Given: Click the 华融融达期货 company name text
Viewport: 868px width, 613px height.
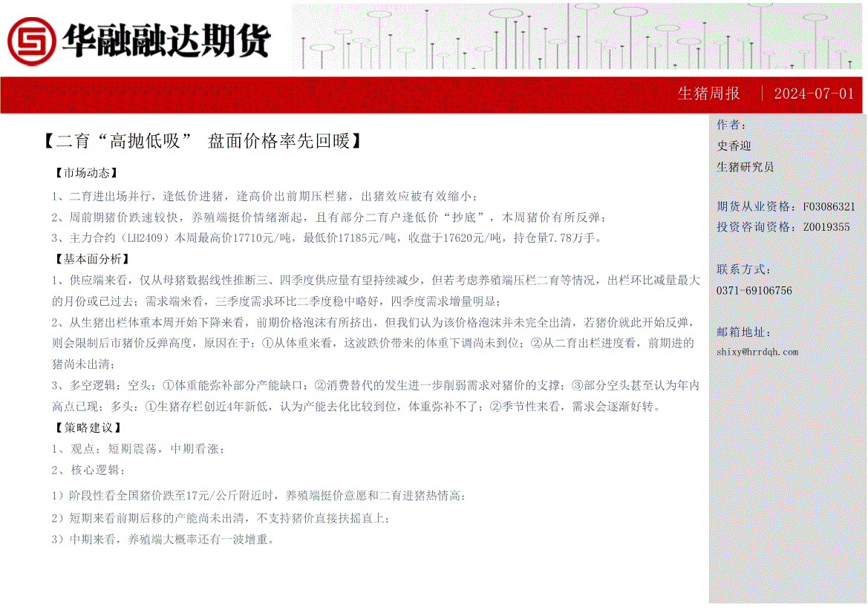Looking at the screenshot, I should tap(166, 41).
